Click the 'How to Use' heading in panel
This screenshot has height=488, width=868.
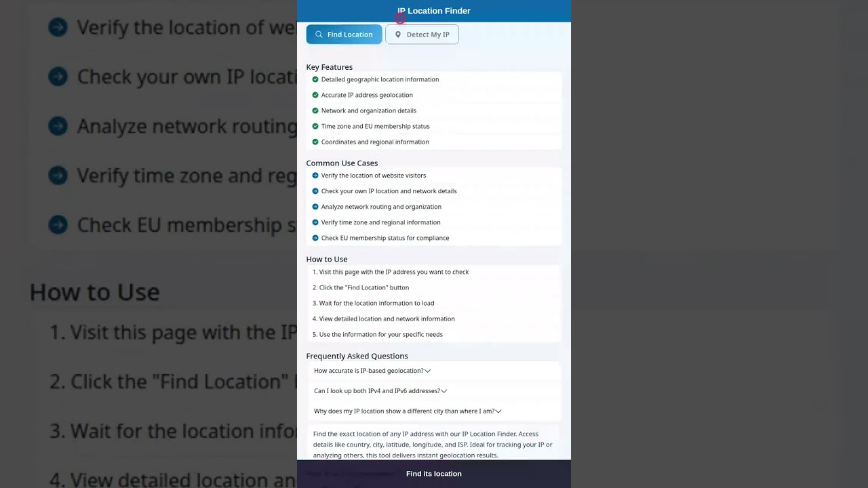pos(327,259)
